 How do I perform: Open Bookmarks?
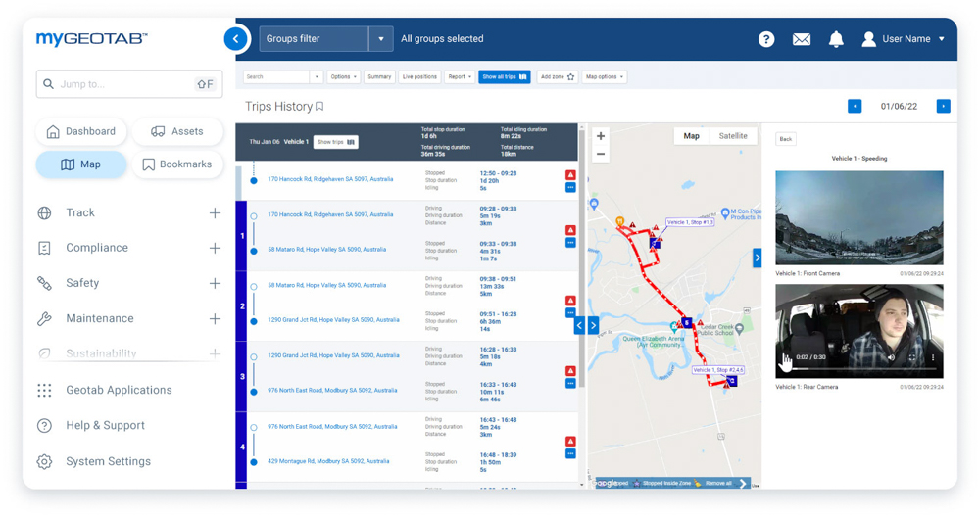[x=177, y=164]
